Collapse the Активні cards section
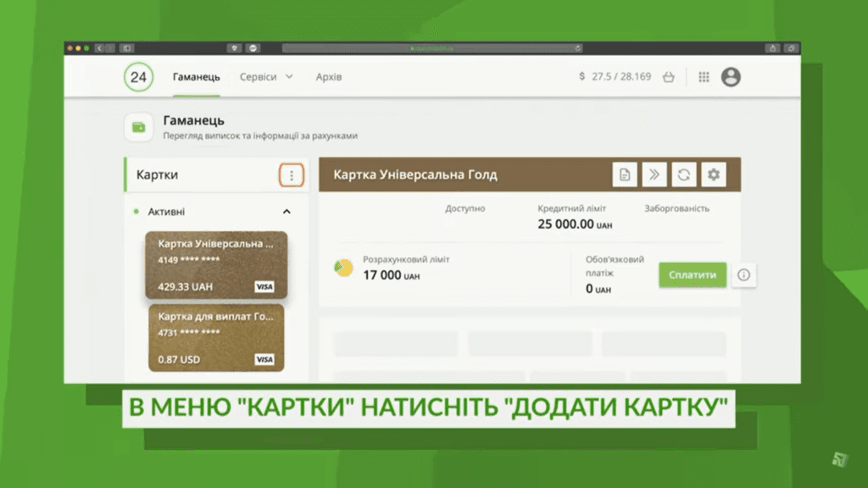868x488 pixels. click(x=287, y=211)
